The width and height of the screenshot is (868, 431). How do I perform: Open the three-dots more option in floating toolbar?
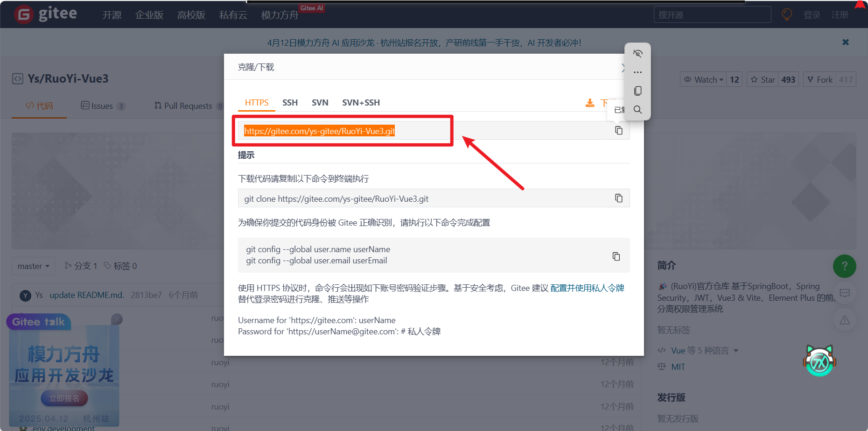(638, 72)
